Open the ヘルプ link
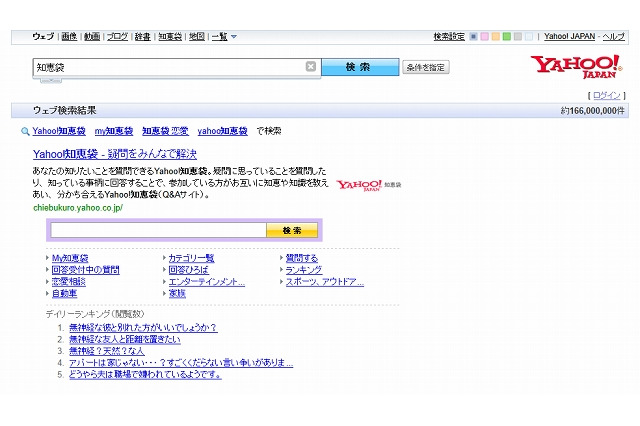This screenshot has height=426, width=640. click(613, 36)
